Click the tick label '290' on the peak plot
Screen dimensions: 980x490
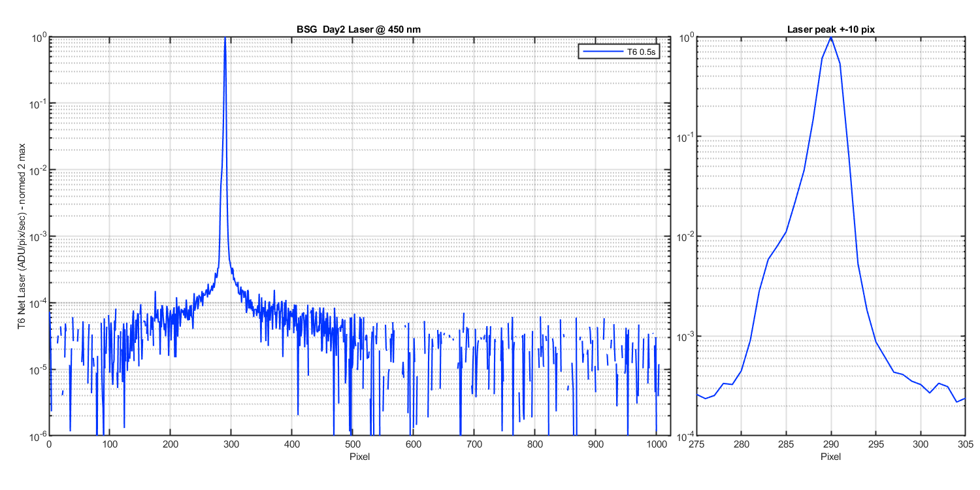coord(831,444)
